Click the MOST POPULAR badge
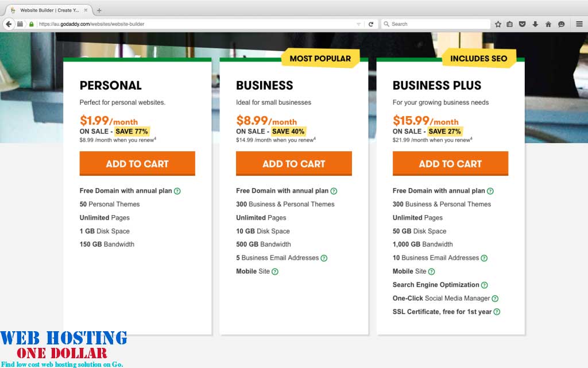Viewport: 588px width, 368px height. click(320, 59)
